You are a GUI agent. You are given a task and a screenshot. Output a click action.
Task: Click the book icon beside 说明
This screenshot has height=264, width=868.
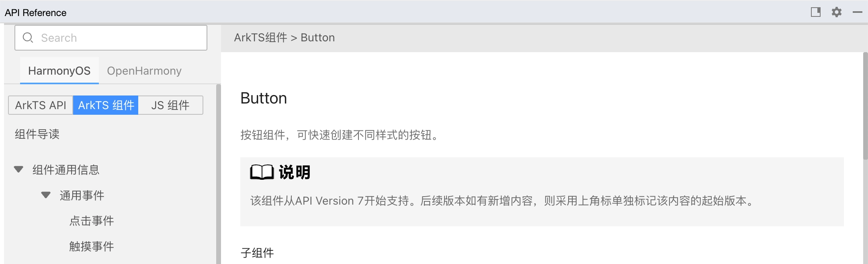coord(262,172)
